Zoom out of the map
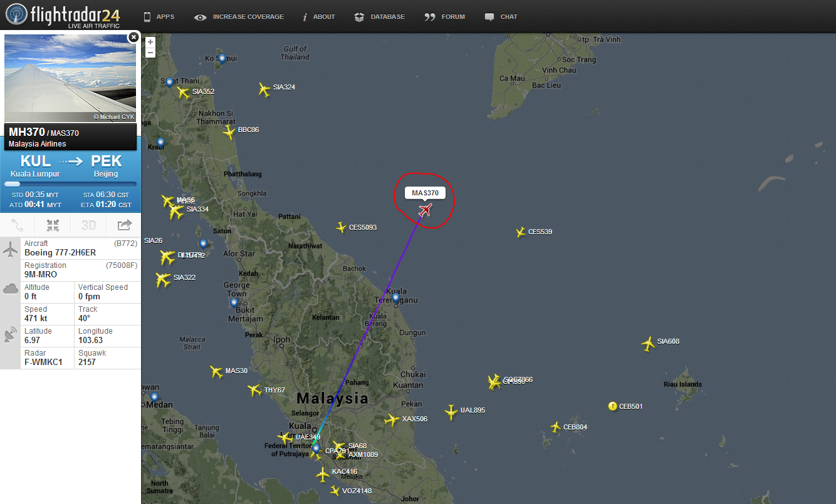This screenshot has width=836, height=504. [x=150, y=53]
